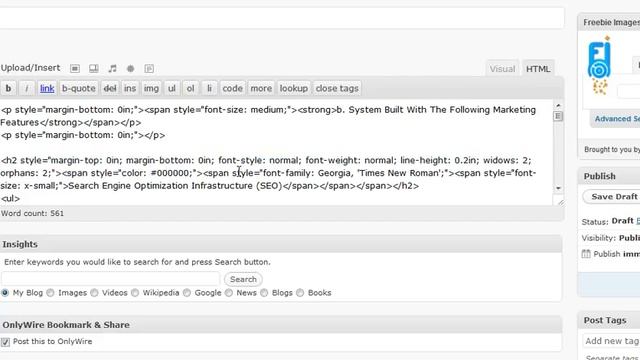640x360 pixels.
Task: Click the add poll icon next to Upload/Insert
Action: [x=149, y=69]
